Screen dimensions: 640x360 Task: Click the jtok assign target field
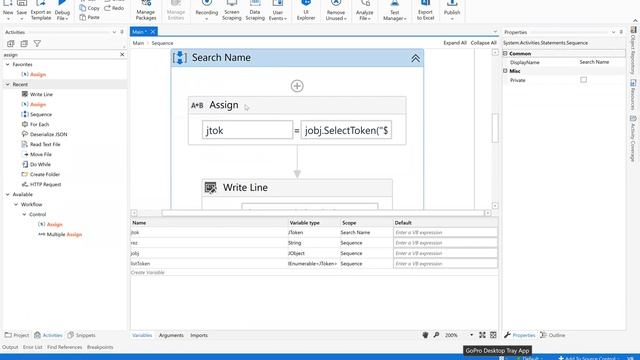247,130
